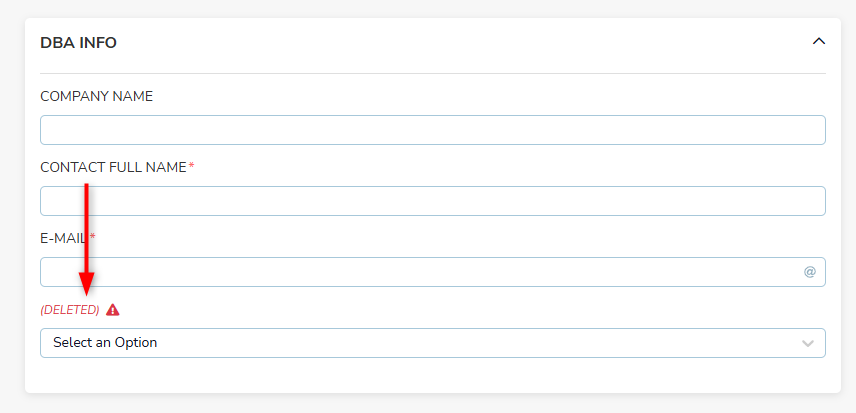Click the (DELETED) field label
This screenshot has width=856, height=413.
(x=70, y=310)
